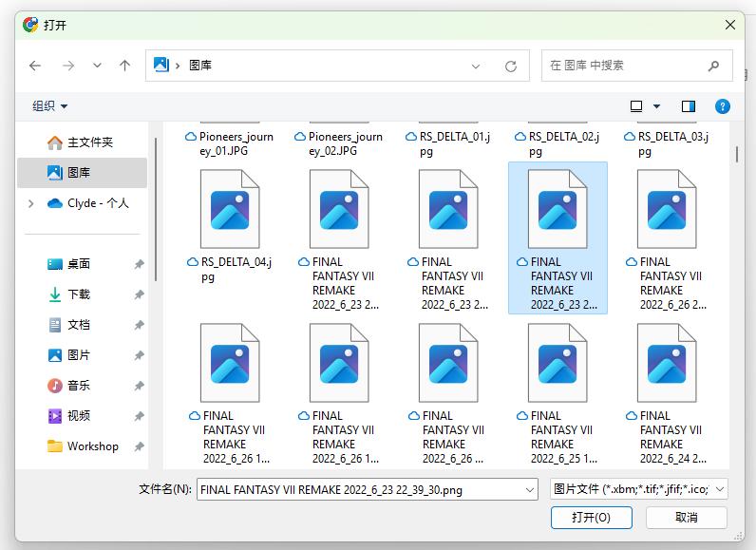Open the 图片文件 file type dropdown
756x550 pixels.
click(x=638, y=489)
